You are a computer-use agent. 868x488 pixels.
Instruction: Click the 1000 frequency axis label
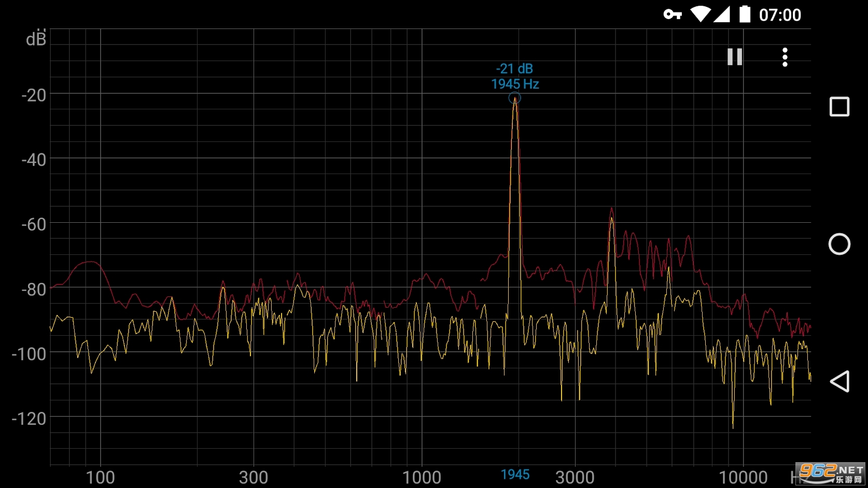tap(422, 477)
